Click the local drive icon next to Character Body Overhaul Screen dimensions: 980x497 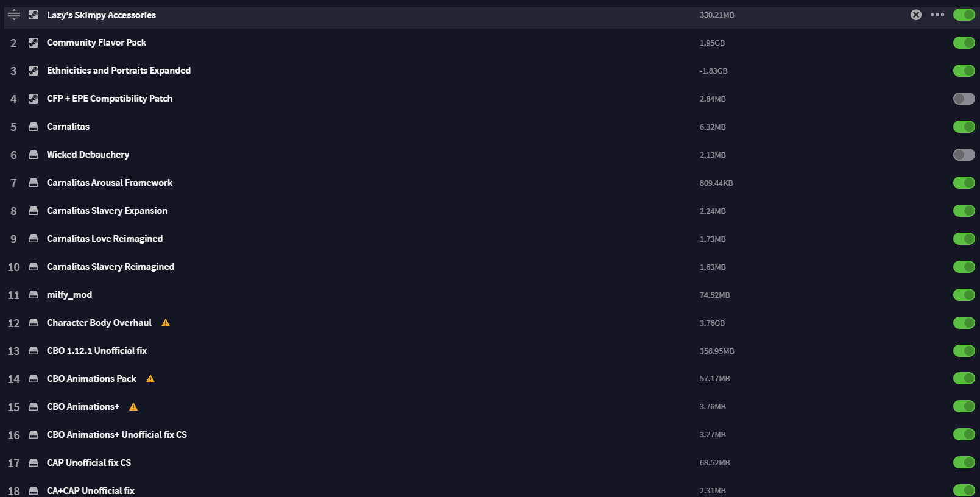(x=33, y=323)
